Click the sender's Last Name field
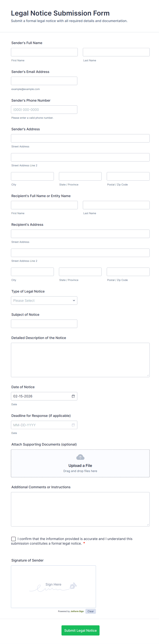Image resolution: width=159 pixels, height=644 pixels. [116, 52]
